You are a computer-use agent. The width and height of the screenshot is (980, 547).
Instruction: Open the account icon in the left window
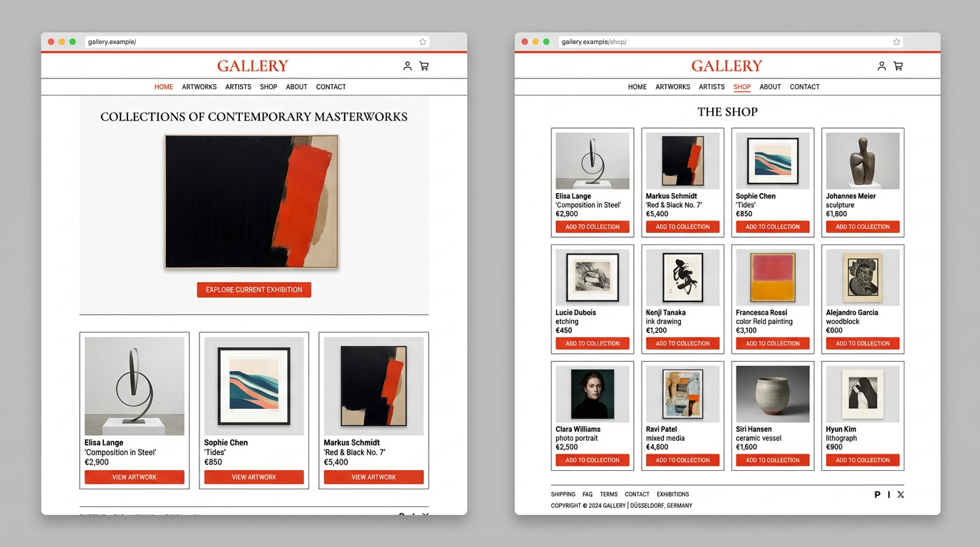point(407,66)
